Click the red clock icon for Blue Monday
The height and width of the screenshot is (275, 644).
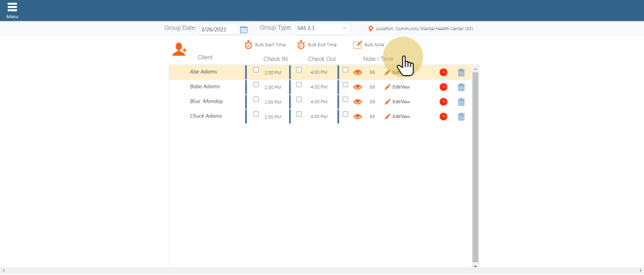click(443, 102)
